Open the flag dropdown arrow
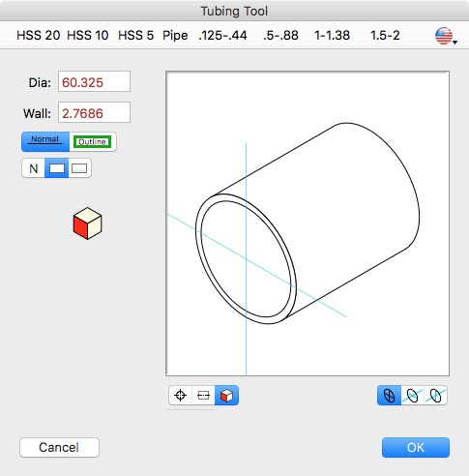The height and width of the screenshot is (476, 469). click(x=454, y=42)
